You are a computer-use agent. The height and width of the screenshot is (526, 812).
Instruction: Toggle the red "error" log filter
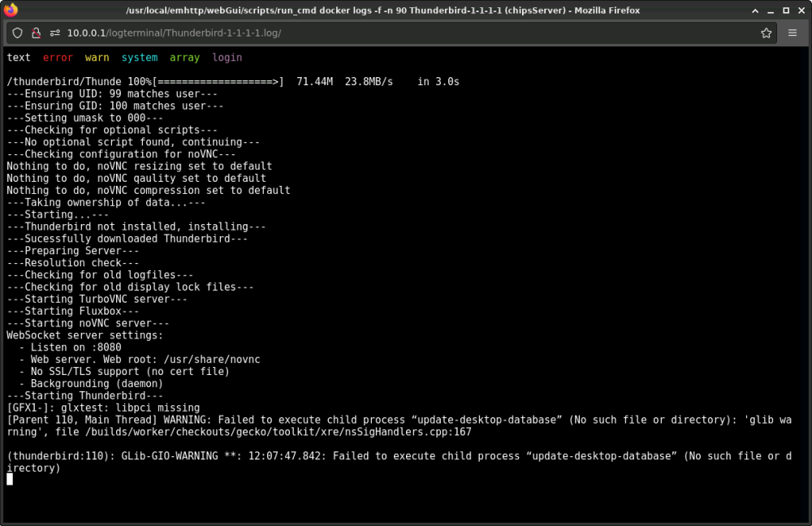(x=58, y=58)
